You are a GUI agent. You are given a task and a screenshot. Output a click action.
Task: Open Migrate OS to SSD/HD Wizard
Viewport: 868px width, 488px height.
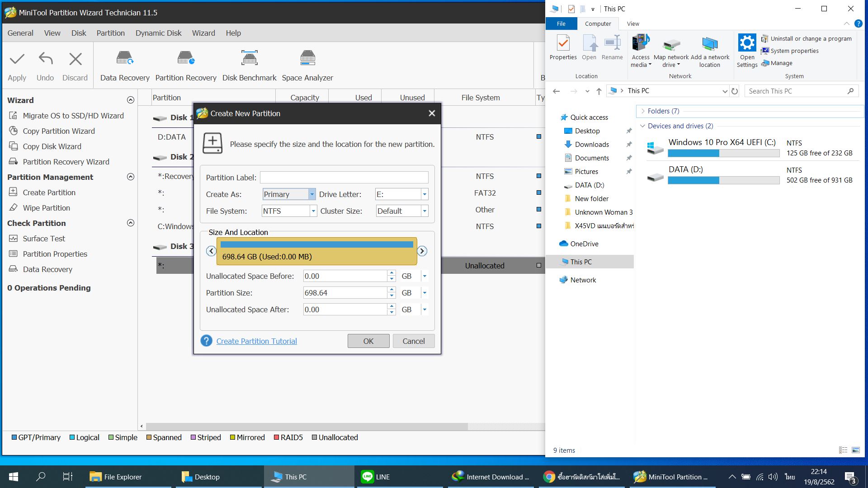pyautogui.click(x=73, y=116)
